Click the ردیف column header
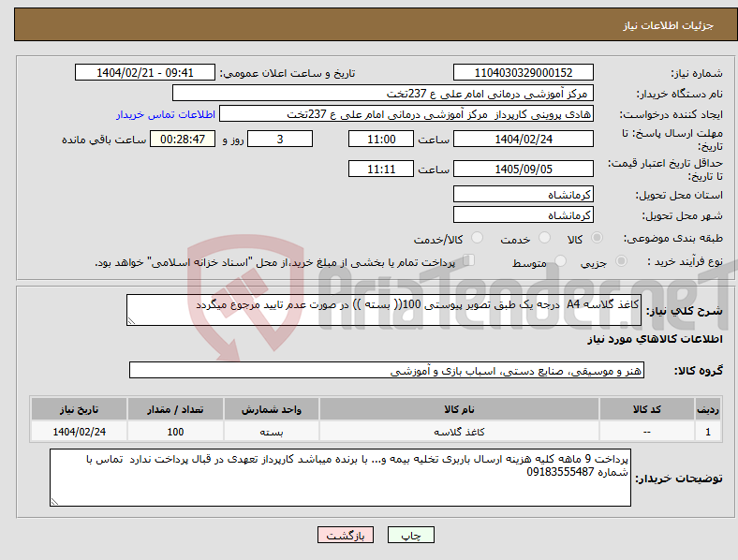 click(x=708, y=409)
